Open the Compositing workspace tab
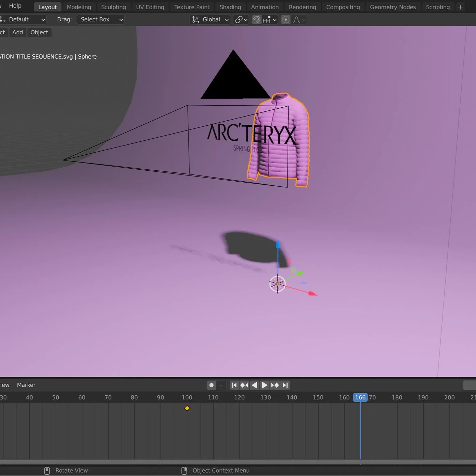Screen dimensions: 476x476 (343, 7)
